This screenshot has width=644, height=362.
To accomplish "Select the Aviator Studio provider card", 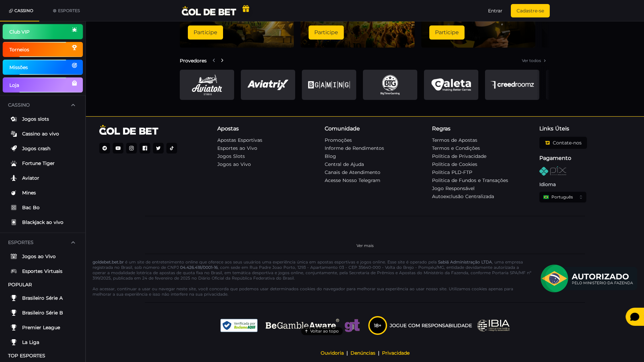I will tap(207, 85).
